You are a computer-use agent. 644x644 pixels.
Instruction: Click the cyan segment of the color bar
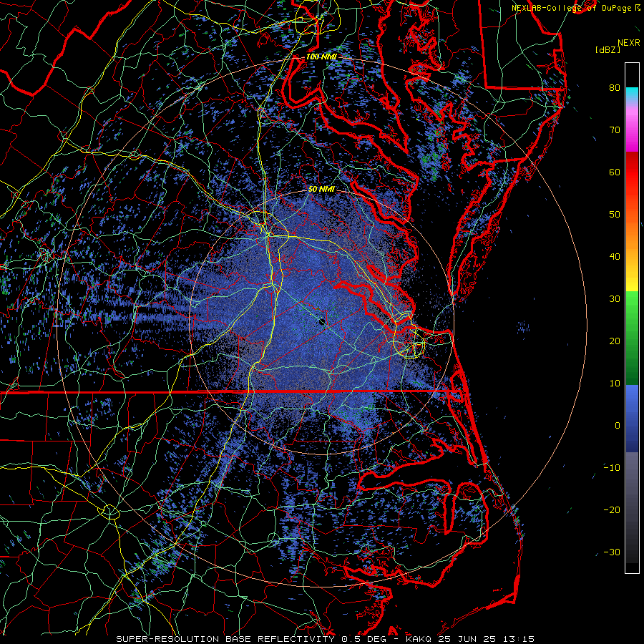(x=632, y=92)
